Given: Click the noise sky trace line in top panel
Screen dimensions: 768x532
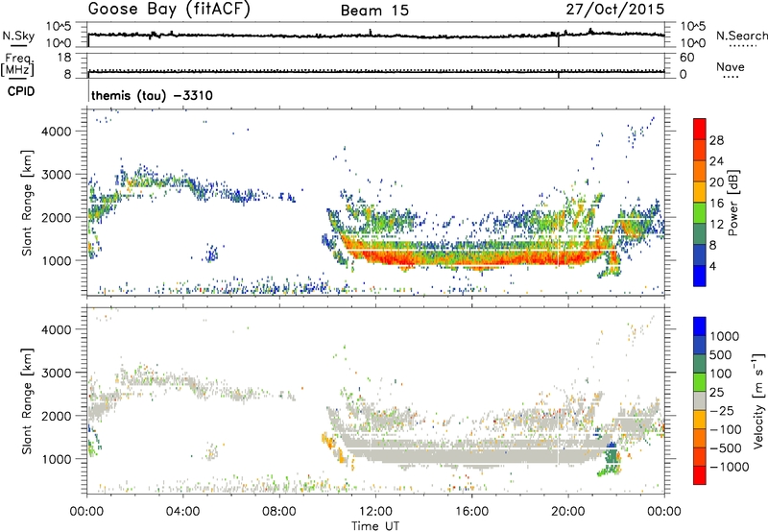Looking at the screenshot, I should click(x=375, y=36).
